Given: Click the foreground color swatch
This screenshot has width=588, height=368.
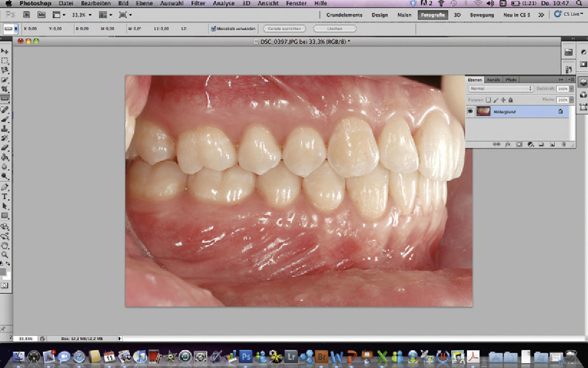Looking at the screenshot, I should pyautogui.click(x=3, y=271).
